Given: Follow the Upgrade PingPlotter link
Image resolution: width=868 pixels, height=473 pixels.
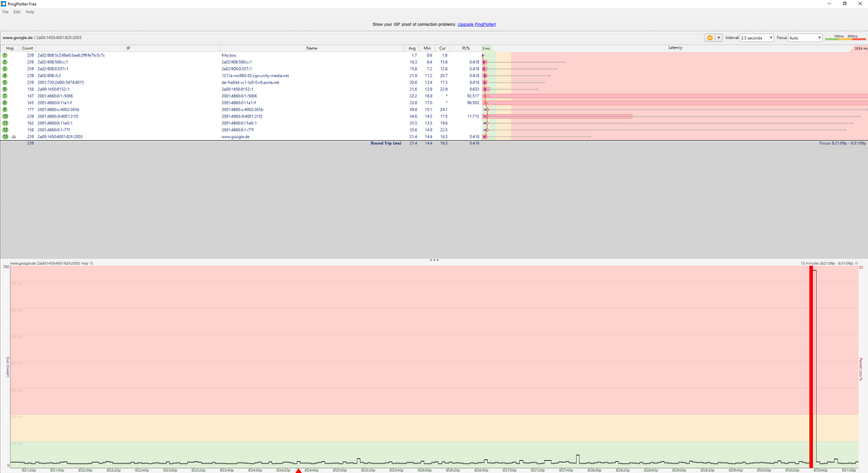Looking at the screenshot, I should pos(477,24).
